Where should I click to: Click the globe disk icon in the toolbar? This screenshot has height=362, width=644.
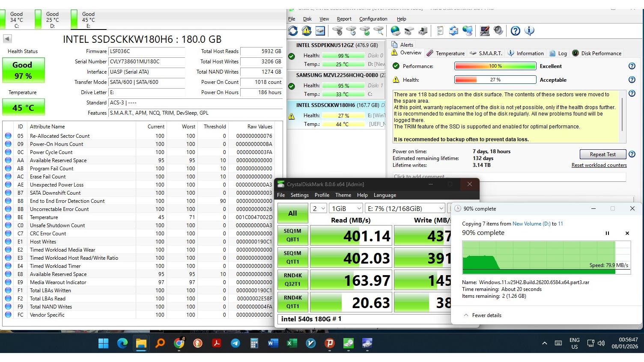click(x=395, y=31)
